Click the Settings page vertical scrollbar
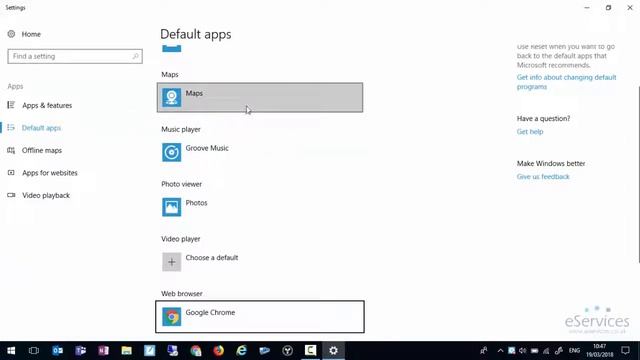This screenshot has width=640, height=360. (638, 175)
